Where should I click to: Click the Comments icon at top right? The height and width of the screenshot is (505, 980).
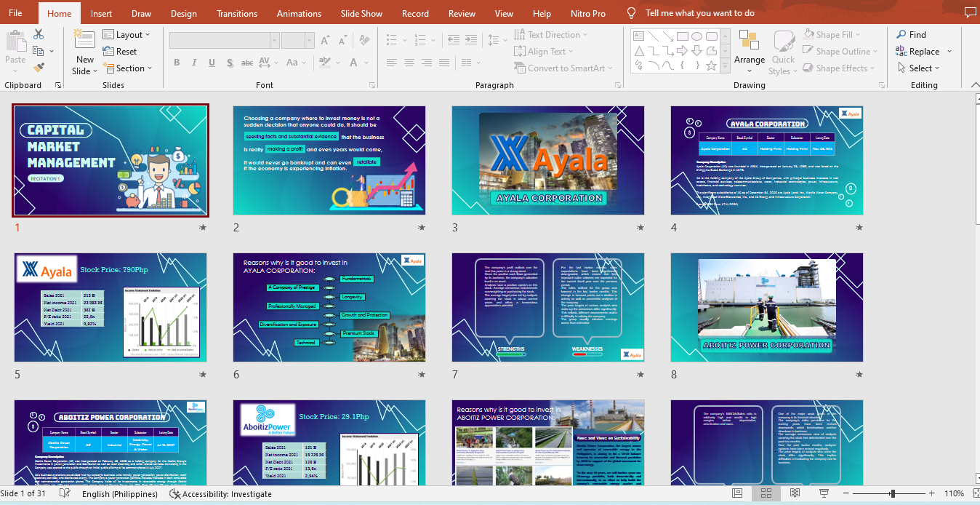pos(969,12)
